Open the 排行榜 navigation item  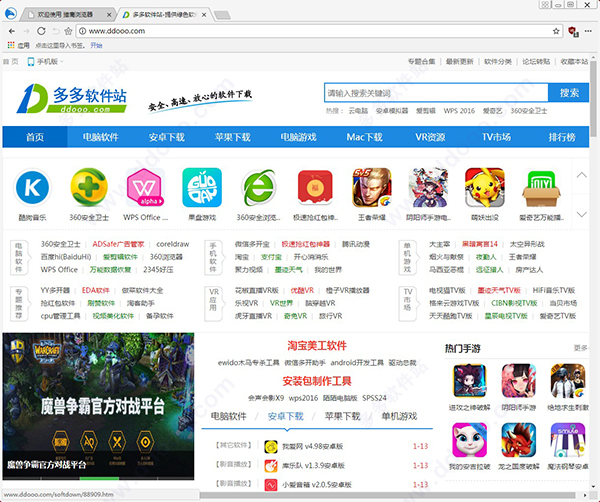coord(562,137)
